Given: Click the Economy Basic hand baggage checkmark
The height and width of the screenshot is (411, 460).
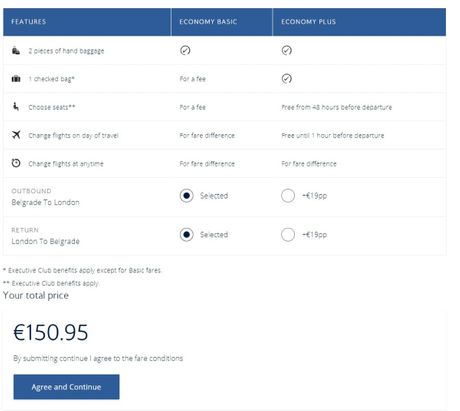Looking at the screenshot, I should point(185,50).
